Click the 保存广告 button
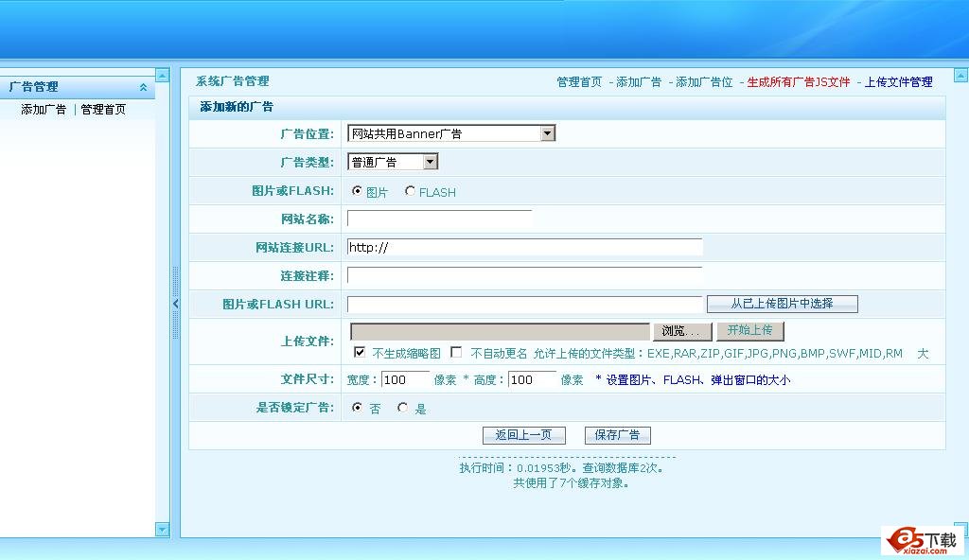 click(617, 435)
